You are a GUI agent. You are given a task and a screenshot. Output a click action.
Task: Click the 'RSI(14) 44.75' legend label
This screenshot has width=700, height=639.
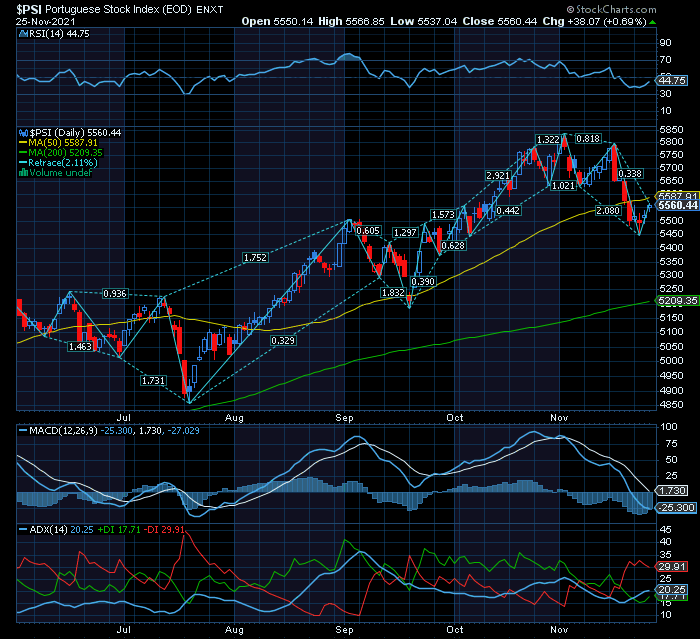point(59,34)
